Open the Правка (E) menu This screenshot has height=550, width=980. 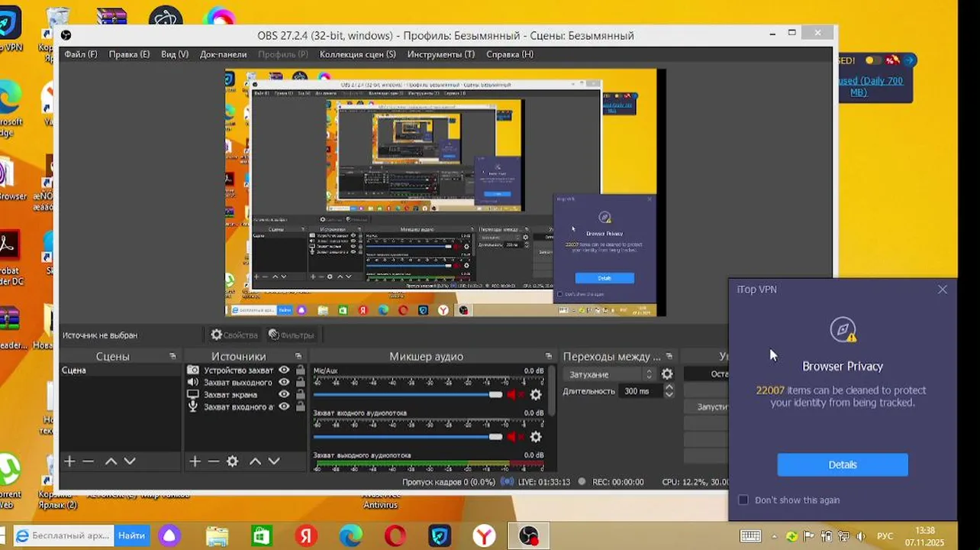[129, 54]
